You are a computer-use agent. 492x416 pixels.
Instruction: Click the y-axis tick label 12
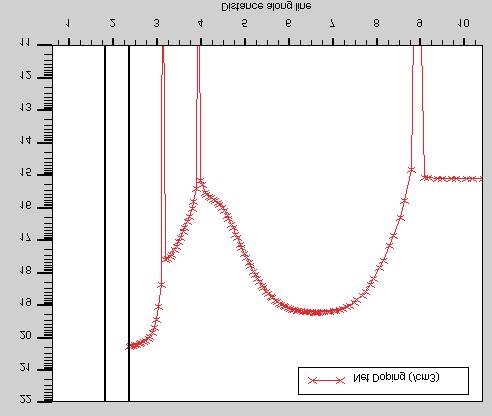(25, 75)
